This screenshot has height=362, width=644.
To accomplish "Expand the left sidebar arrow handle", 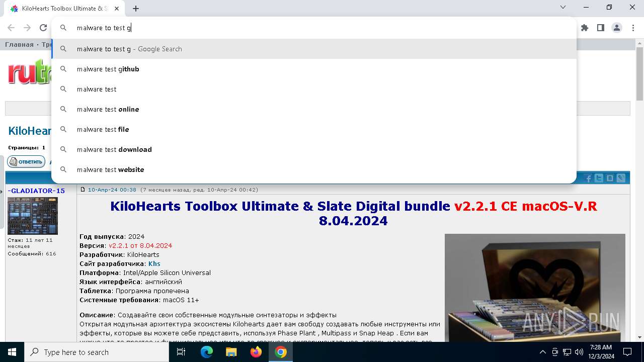I will coord(2,191).
